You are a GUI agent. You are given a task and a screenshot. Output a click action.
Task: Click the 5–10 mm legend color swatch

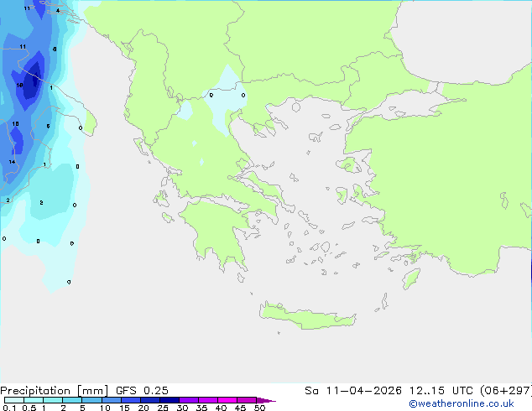[x=92, y=400]
